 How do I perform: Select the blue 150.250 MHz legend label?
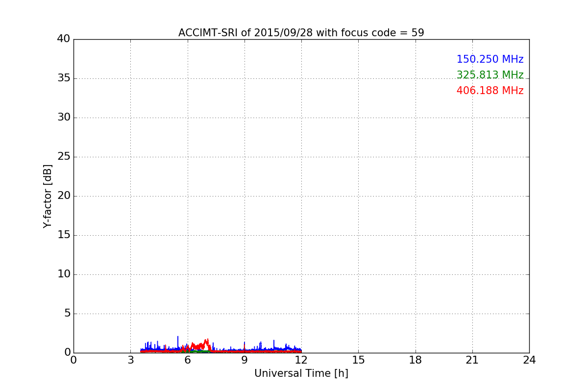click(x=490, y=59)
